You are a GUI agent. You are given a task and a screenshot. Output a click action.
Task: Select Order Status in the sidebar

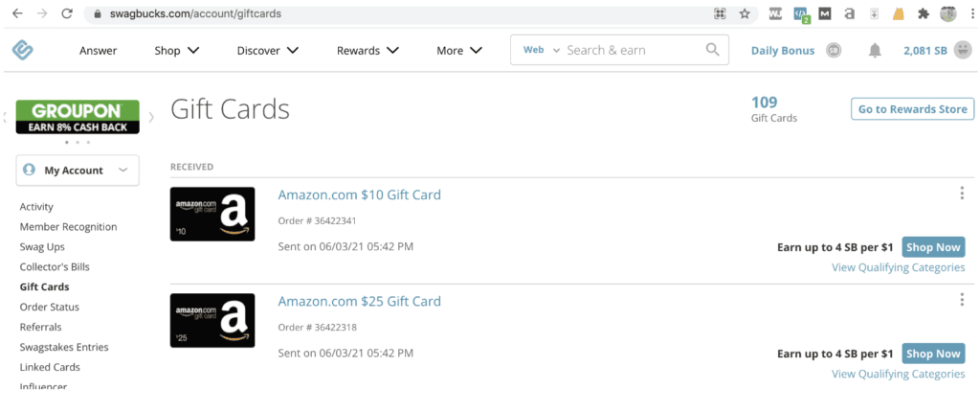click(x=50, y=307)
